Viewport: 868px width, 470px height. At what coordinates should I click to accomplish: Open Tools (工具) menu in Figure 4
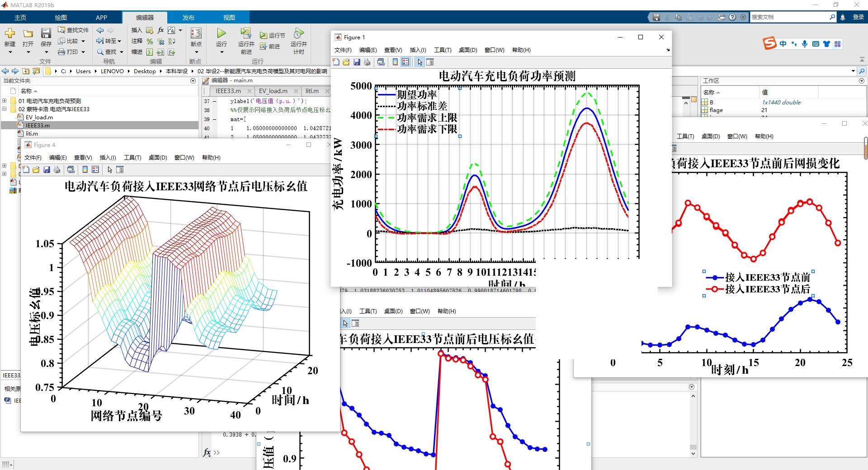click(132, 157)
